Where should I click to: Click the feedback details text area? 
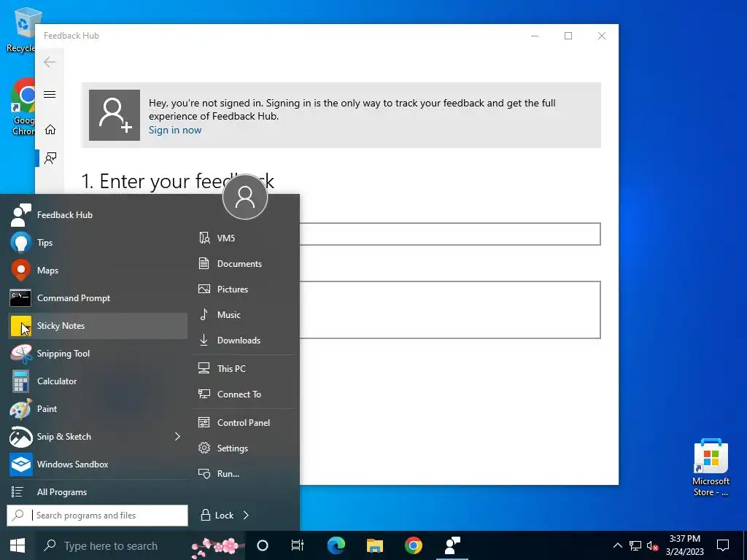click(x=450, y=309)
